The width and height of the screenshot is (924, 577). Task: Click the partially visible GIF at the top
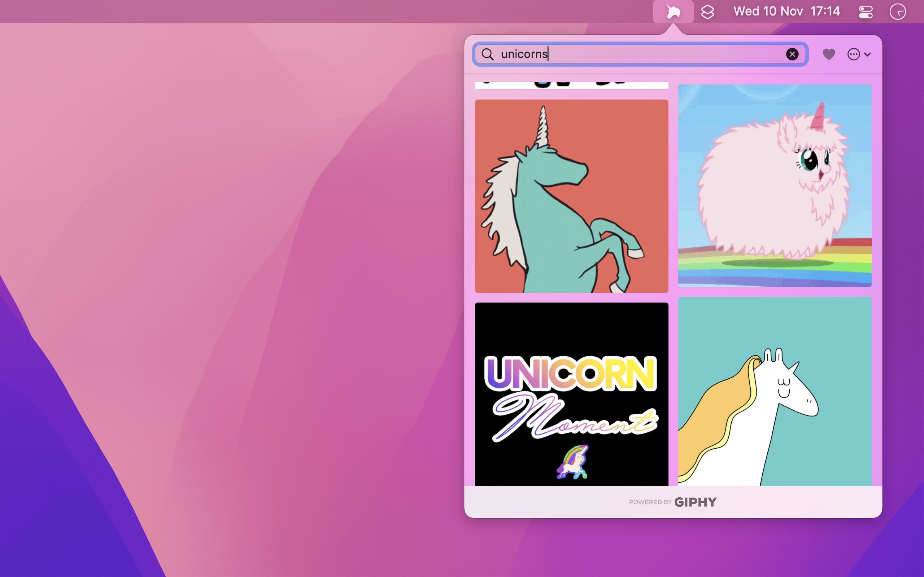[x=571, y=85]
